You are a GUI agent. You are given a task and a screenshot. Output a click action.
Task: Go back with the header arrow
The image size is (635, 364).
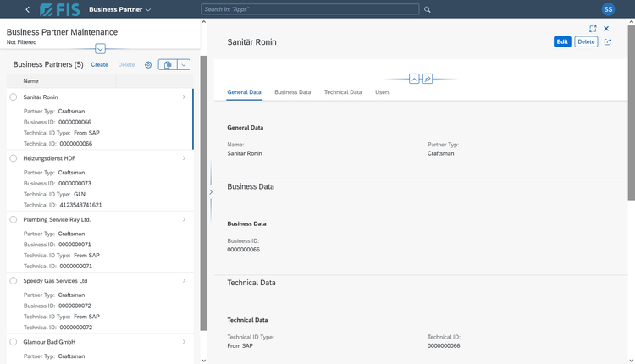28,9
